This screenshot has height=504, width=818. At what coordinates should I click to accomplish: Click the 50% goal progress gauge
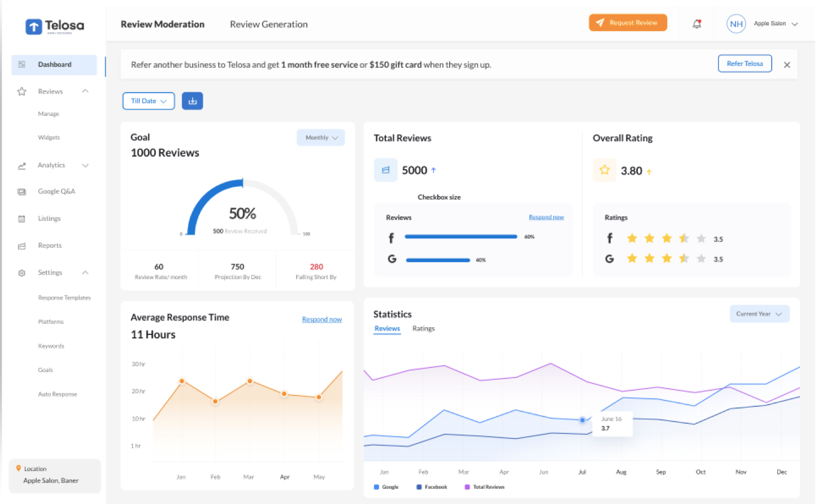242,207
